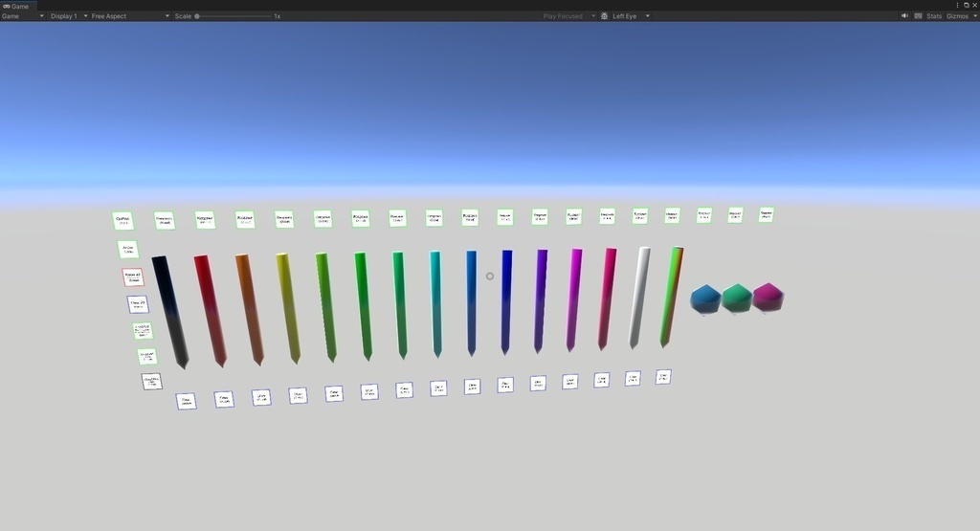Click blue-bordered button in the left column

tap(138, 304)
